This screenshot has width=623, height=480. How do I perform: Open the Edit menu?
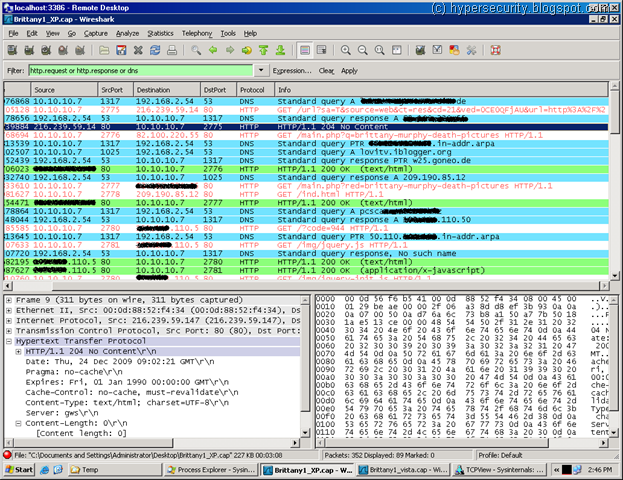tap(32, 33)
